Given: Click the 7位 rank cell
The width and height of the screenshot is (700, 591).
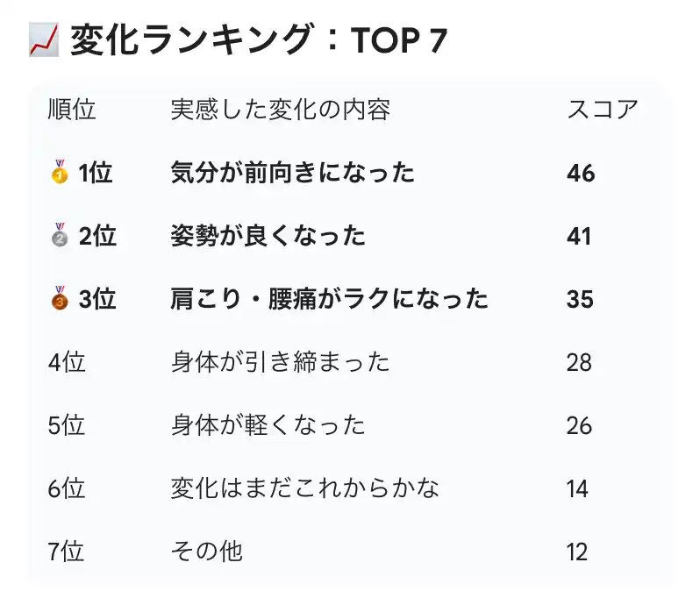Looking at the screenshot, I should point(67,552).
